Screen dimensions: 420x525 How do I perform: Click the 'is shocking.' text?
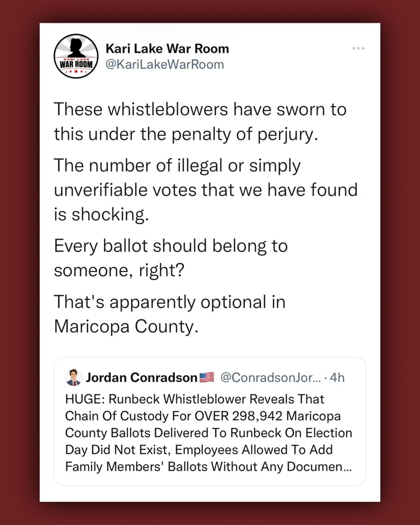point(100,214)
